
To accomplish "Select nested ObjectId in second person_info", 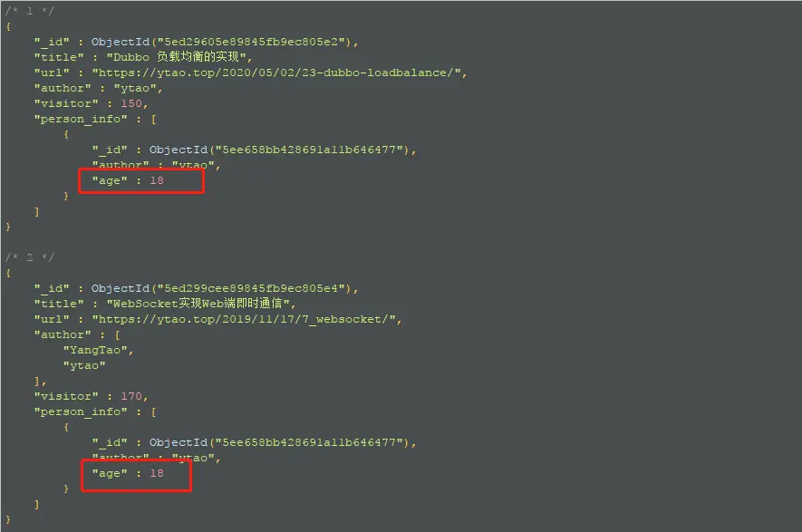I will point(279,442).
